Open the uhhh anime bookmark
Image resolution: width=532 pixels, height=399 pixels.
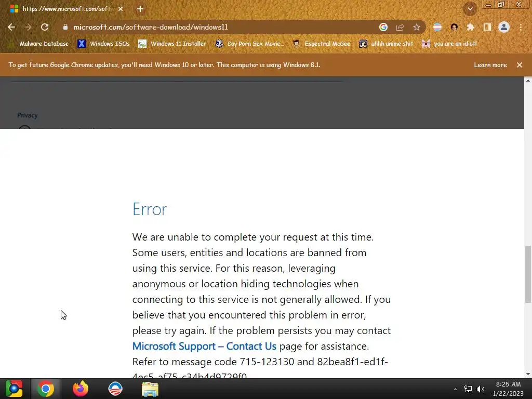(x=386, y=44)
